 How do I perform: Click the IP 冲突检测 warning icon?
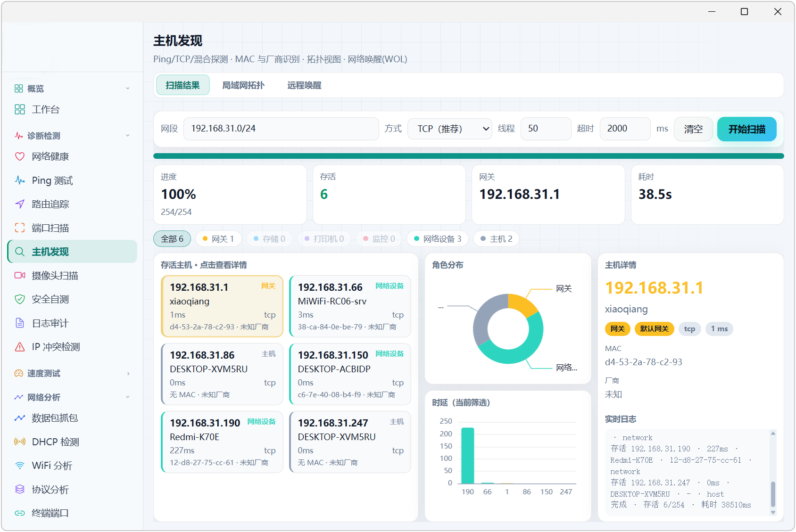(x=20, y=347)
